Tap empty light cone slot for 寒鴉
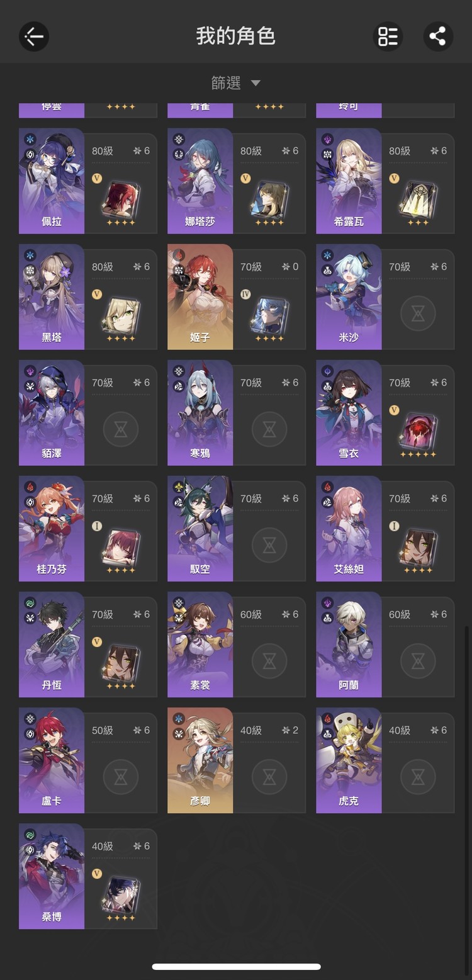Screen dimensions: 472x980 pyautogui.click(x=269, y=429)
